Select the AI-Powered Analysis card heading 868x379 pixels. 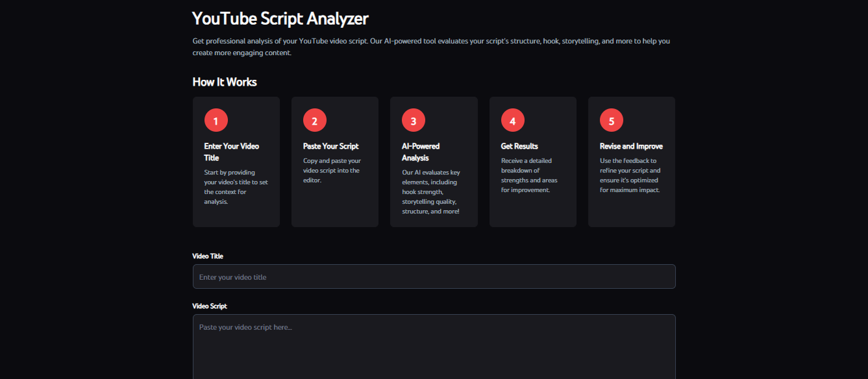click(x=421, y=152)
